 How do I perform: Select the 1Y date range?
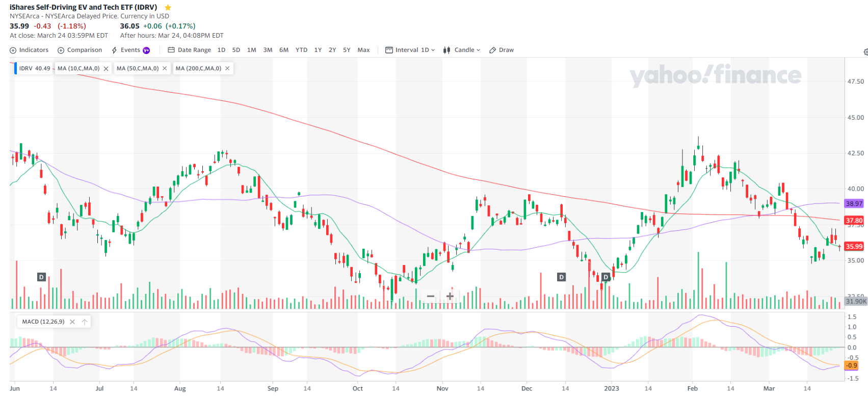[x=318, y=50]
